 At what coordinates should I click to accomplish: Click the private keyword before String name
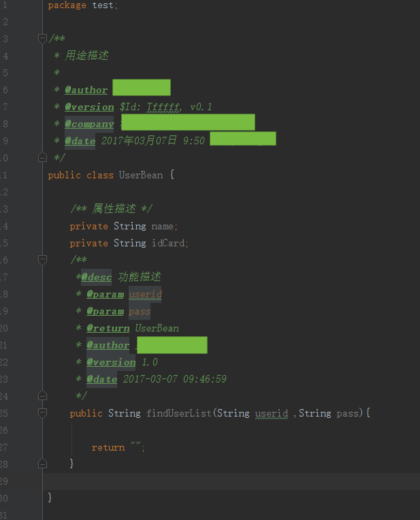(x=88, y=226)
